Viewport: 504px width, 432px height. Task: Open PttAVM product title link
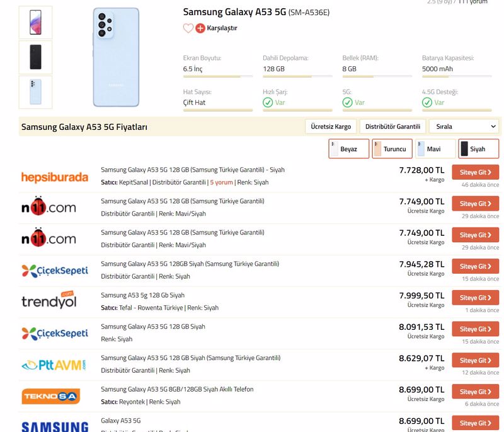click(x=191, y=358)
